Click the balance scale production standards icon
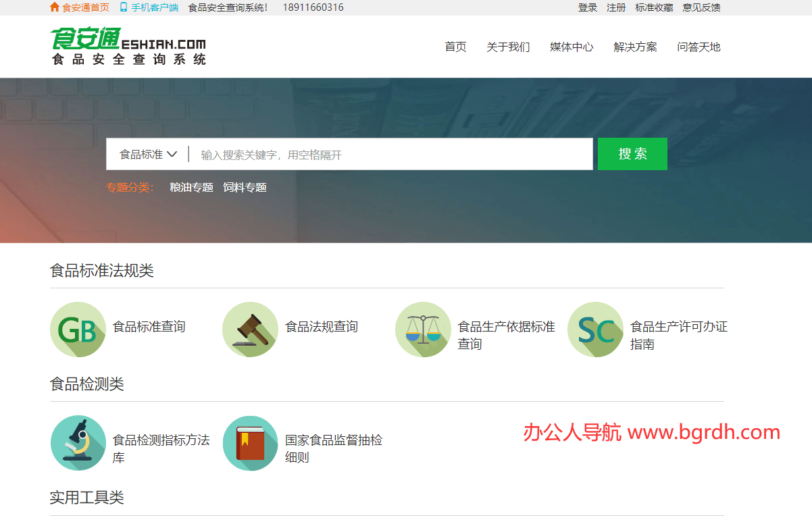This screenshot has width=812, height=524. pyautogui.click(x=423, y=330)
